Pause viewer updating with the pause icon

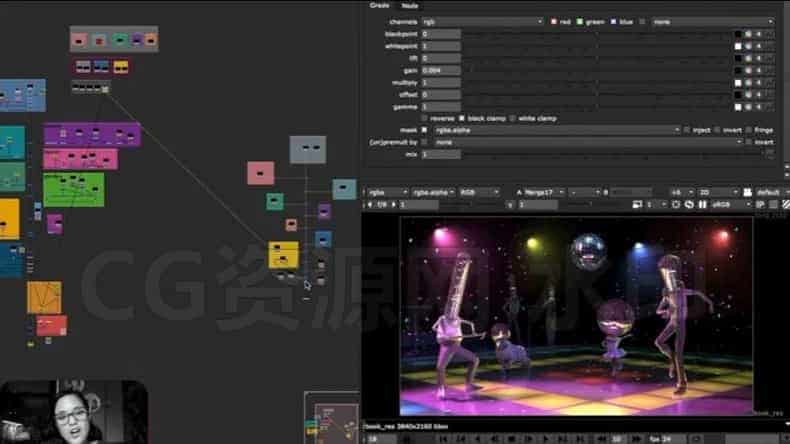click(x=702, y=205)
